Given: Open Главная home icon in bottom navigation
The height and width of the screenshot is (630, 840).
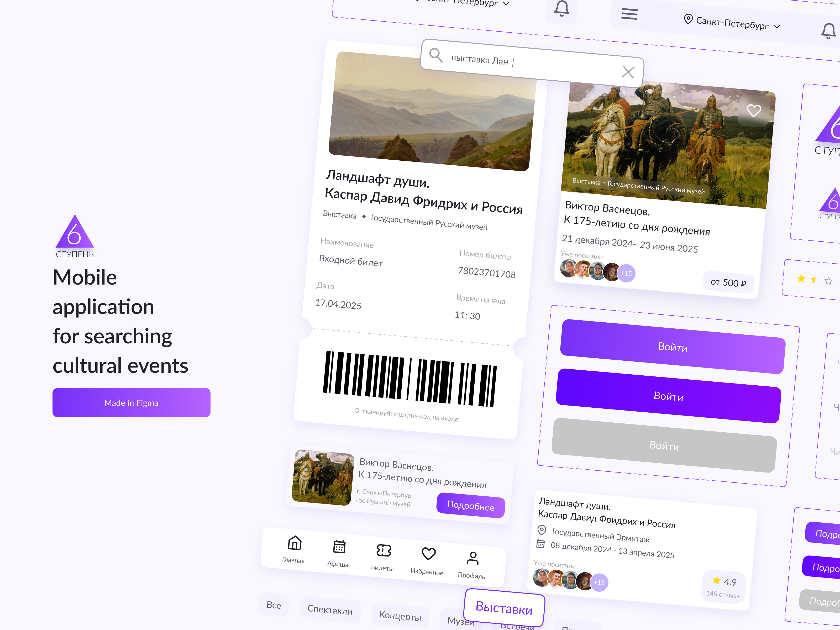Looking at the screenshot, I should [294, 543].
